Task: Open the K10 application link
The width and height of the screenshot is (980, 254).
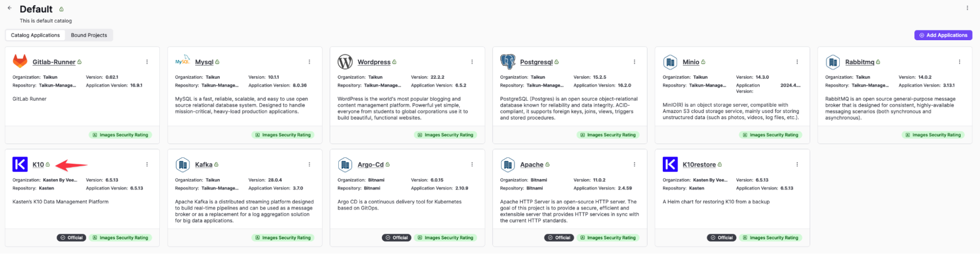Action: click(38, 165)
